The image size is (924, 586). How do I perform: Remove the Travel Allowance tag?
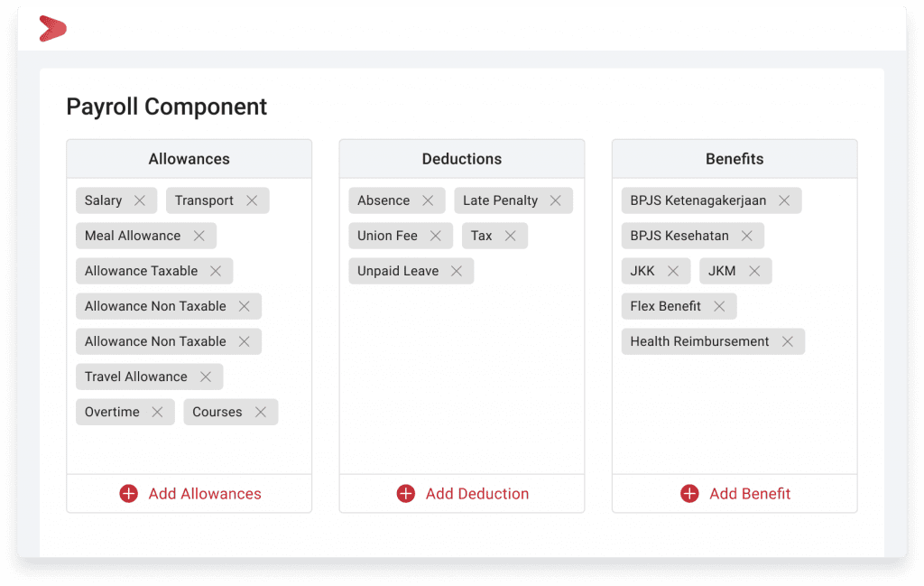coord(206,377)
